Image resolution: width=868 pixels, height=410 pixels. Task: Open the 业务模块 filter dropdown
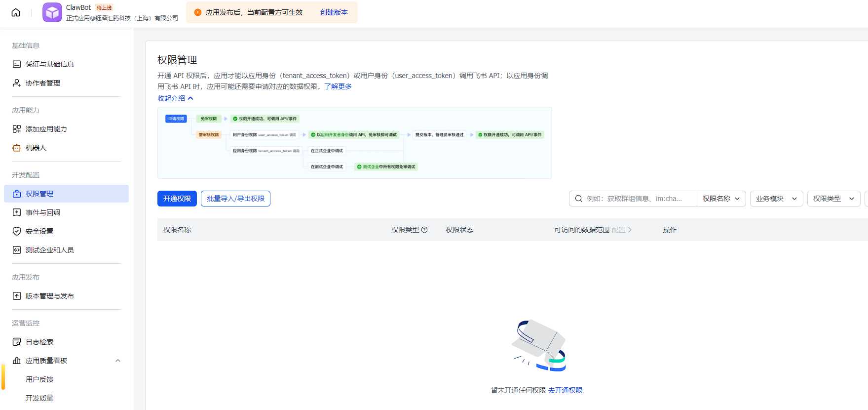(776, 199)
